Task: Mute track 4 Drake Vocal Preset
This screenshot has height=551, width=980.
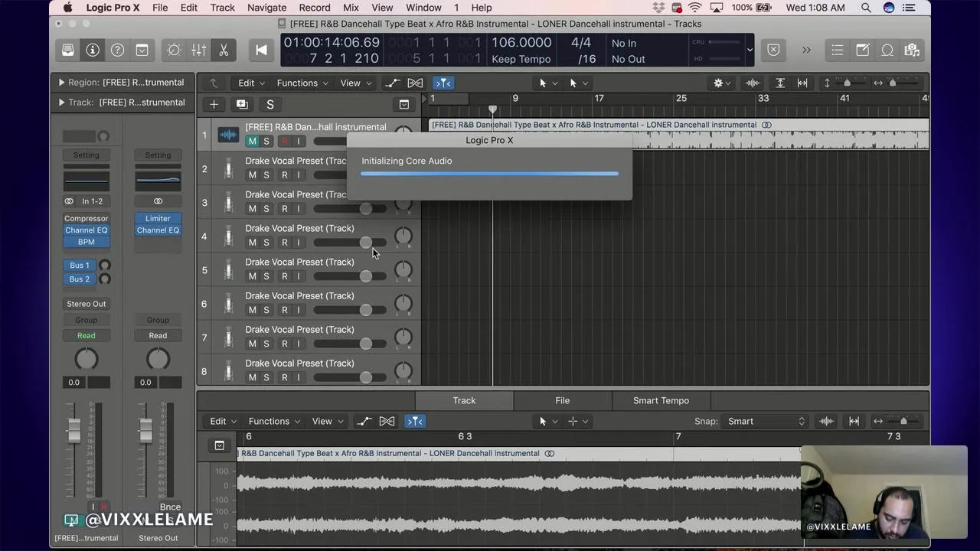Action: (252, 243)
